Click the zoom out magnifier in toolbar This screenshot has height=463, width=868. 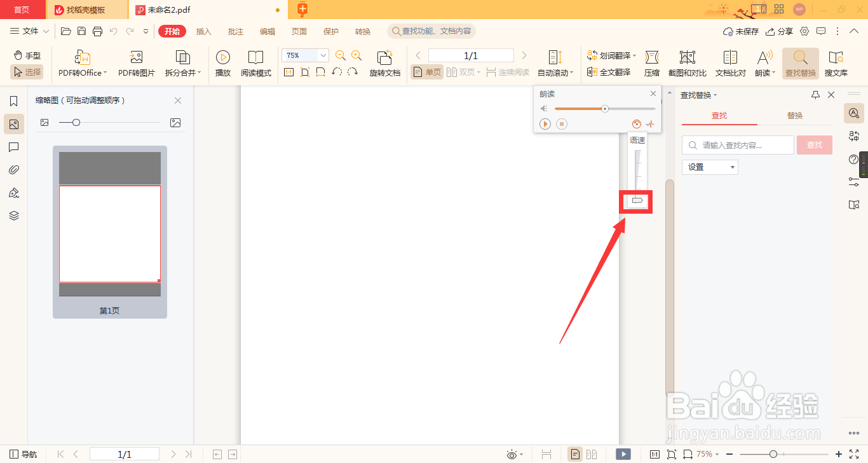point(341,55)
